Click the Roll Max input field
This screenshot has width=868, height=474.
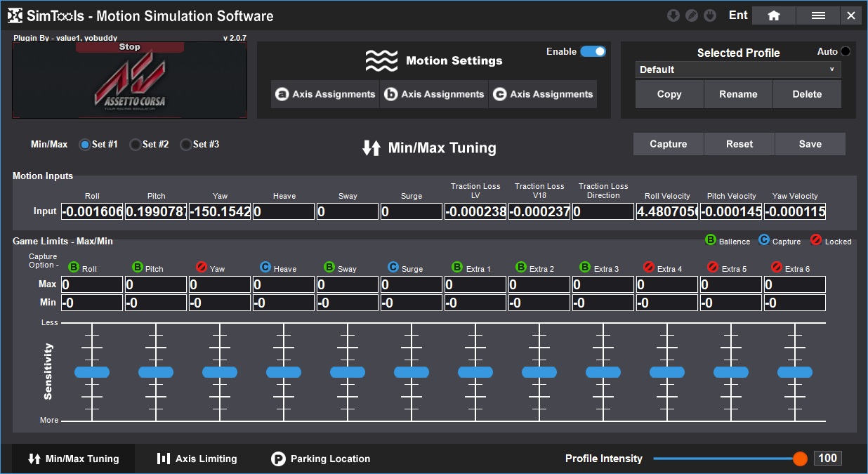[92, 284]
